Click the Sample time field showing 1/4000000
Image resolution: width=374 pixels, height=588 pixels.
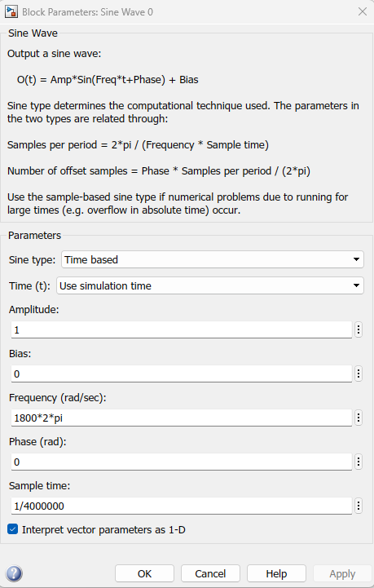182,506
